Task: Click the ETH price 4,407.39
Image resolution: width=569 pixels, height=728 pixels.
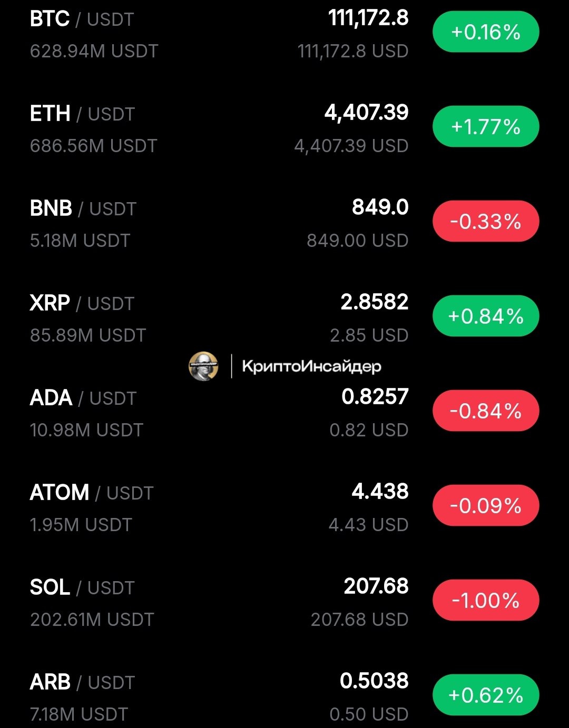Action: pos(366,113)
